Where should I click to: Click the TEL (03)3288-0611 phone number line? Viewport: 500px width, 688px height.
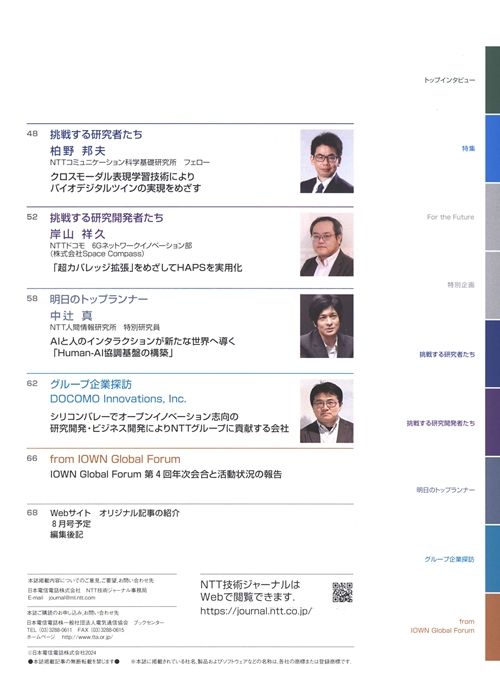click(76, 630)
